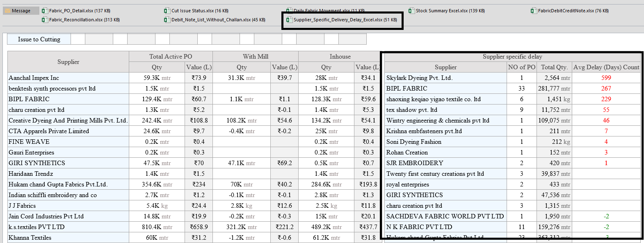Select Aanchal Impex Inc supplier row

[69, 78]
